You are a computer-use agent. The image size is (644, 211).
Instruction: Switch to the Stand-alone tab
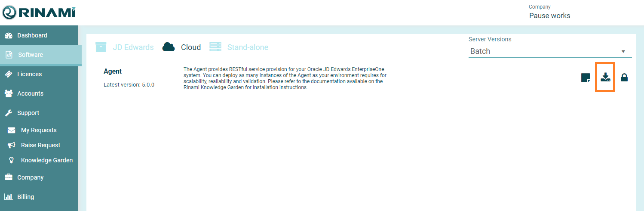click(248, 47)
